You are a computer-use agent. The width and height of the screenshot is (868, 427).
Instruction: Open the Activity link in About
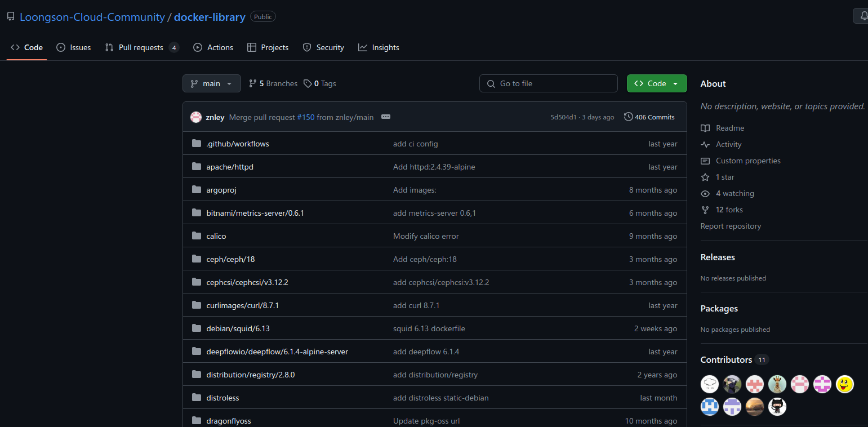728,144
